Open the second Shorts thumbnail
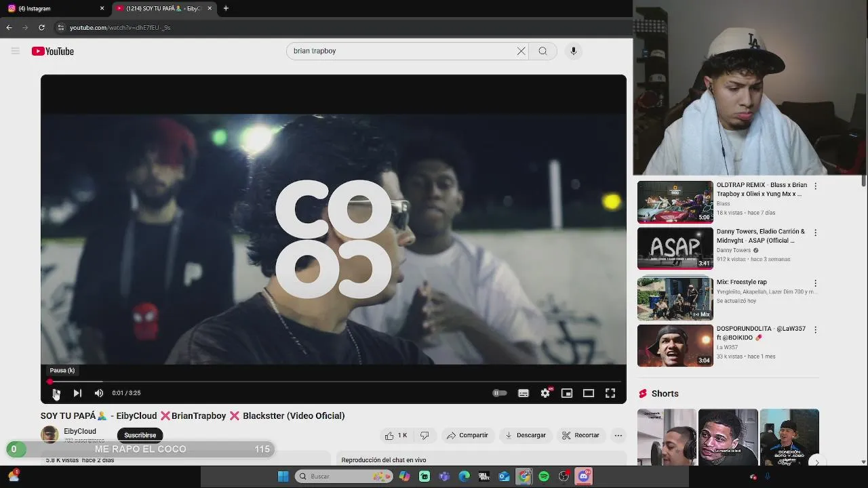This screenshot has height=488, width=868. pyautogui.click(x=728, y=437)
